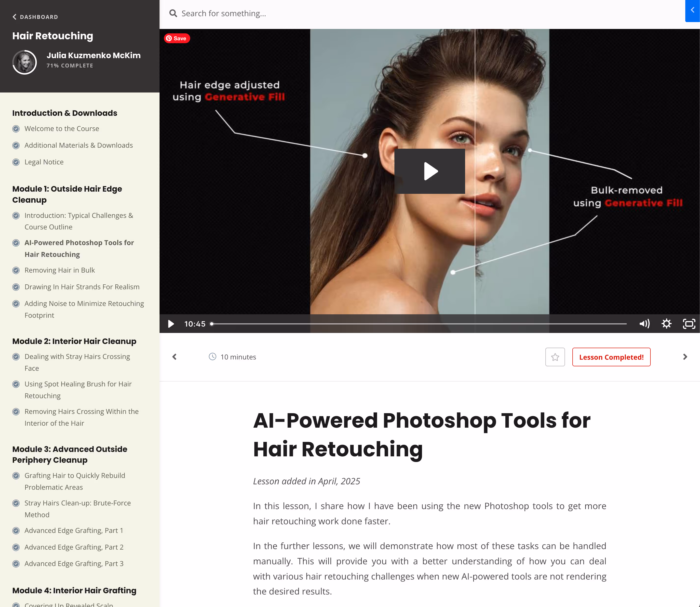Toggle completion check for Removing Hair in Bulk
The image size is (700, 607).
click(x=16, y=270)
